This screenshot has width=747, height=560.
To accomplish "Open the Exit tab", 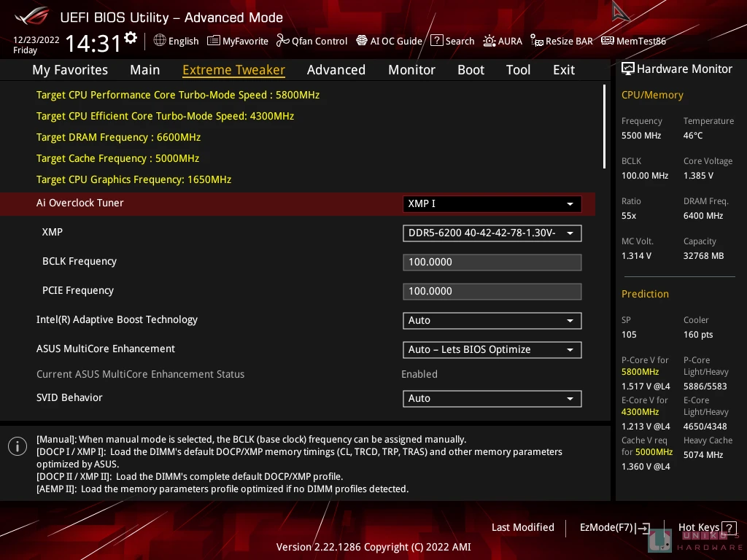I will click(x=564, y=70).
